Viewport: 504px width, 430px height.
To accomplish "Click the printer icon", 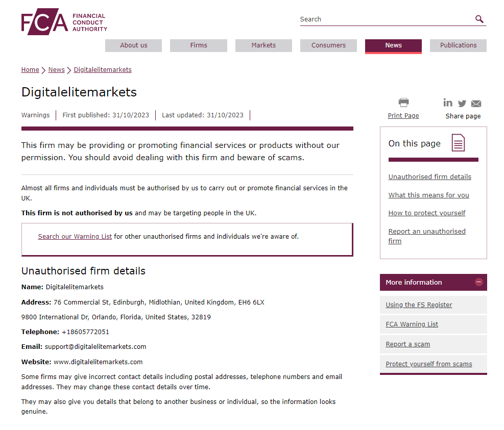I will [x=403, y=103].
